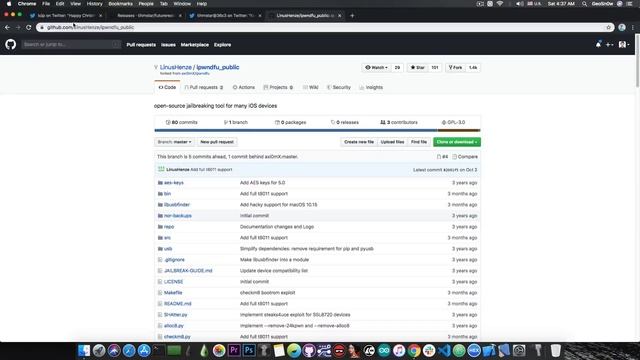Open Notes app from the dock
Screen dimensions: 640x360
pyautogui.click(x=279, y=351)
